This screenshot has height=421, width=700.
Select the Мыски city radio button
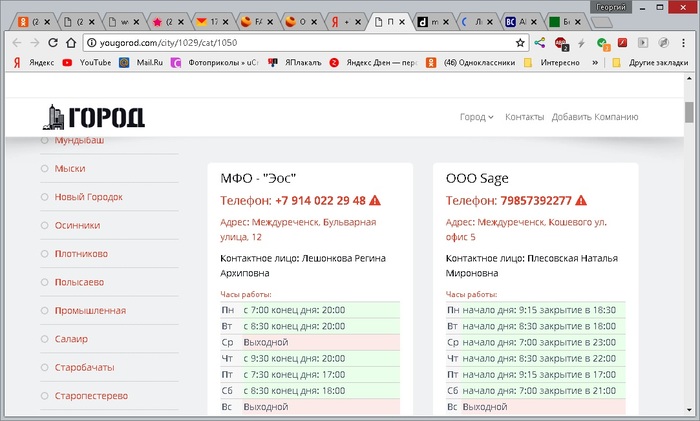[x=45, y=169]
